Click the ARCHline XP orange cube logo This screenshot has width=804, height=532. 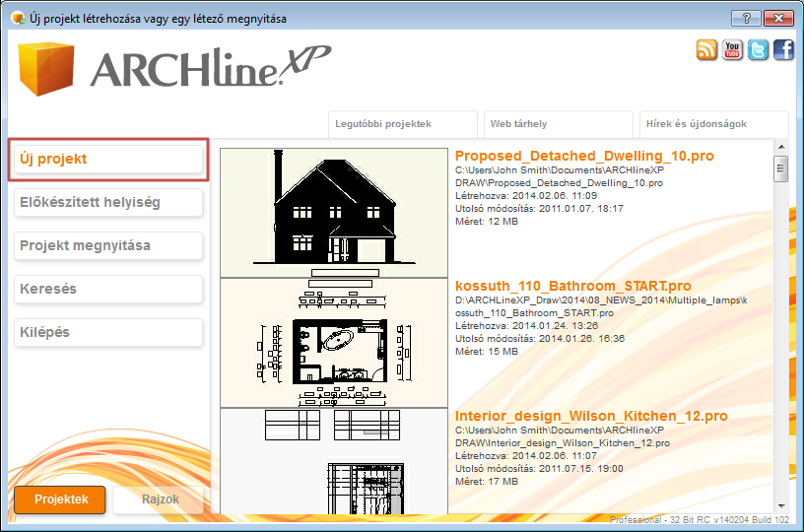[46, 69]
